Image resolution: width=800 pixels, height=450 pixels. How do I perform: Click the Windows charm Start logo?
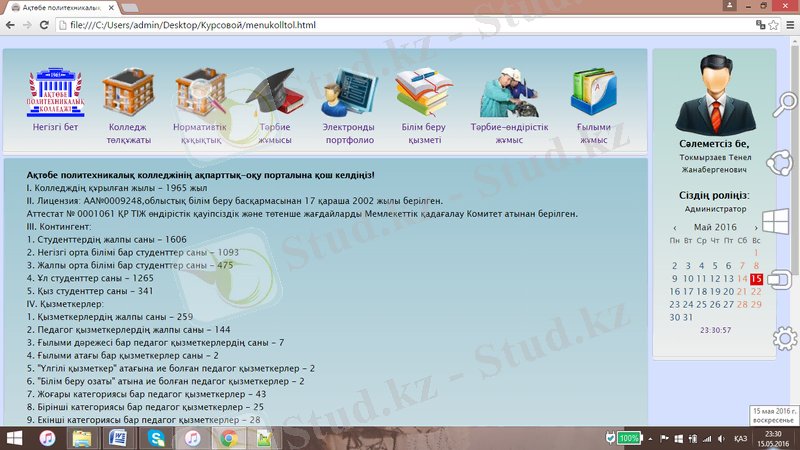coord(775,222)
